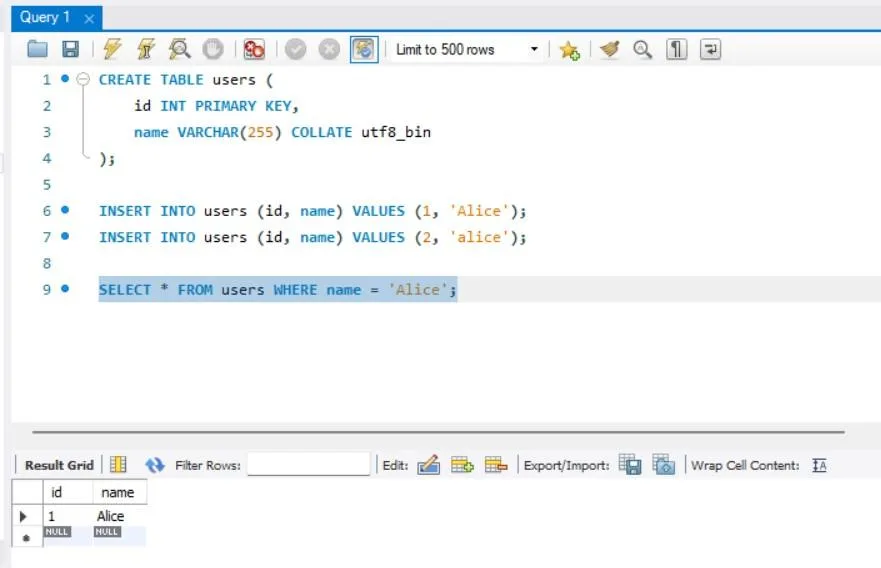This screenshot has height=568, width=881.
Task: Click the line number 5 in gutter
Action: pyautogui.click(x=47, y=184)
